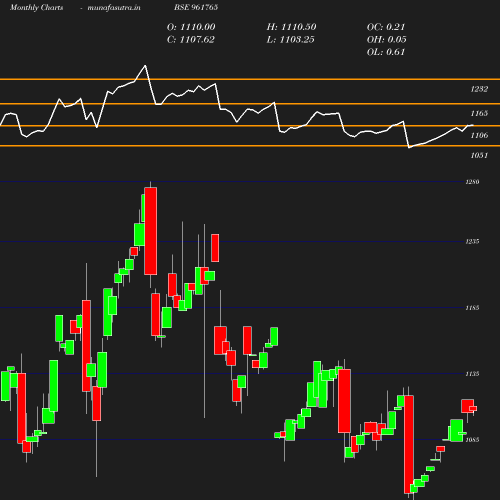The width and height of the screenshot is (500, 500).
Task: Click the 'OL: 0.61' reading
Action: point(386,52)
